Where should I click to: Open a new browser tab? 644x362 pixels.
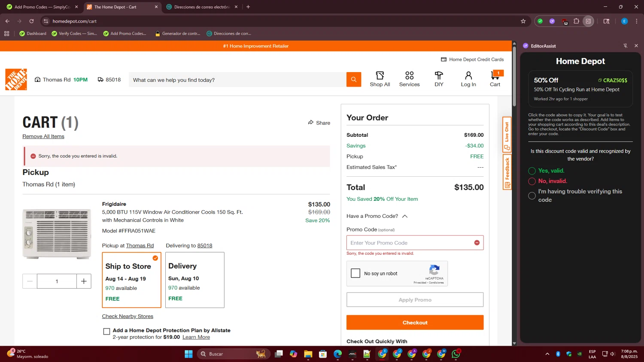pyautogui.click(x=248, y=7)
